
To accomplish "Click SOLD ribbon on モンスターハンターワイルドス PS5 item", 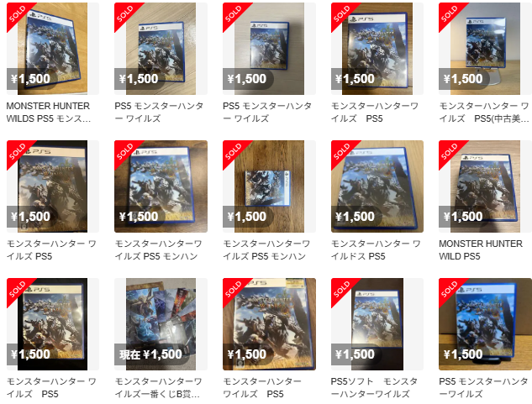I will point(342,151).
